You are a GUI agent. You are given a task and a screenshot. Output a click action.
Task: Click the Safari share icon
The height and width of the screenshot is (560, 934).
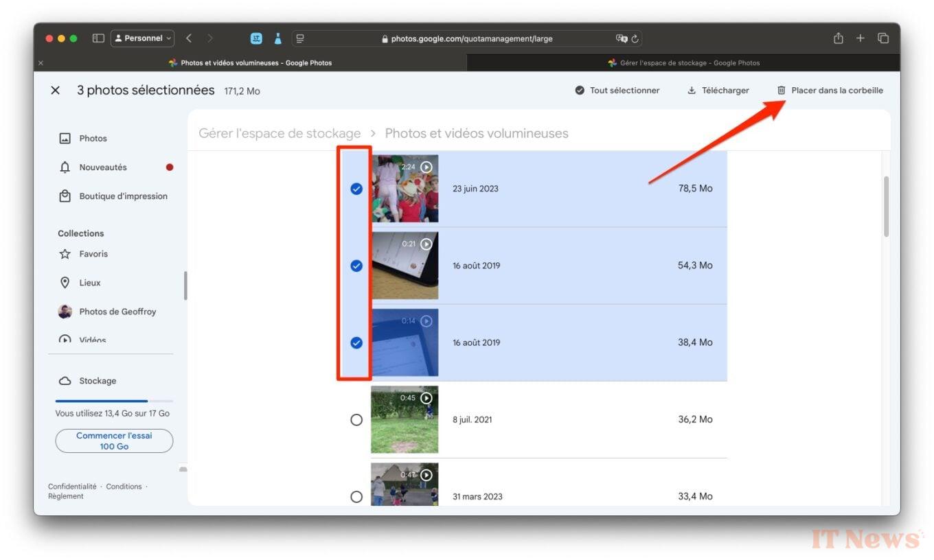coord(838,38)
